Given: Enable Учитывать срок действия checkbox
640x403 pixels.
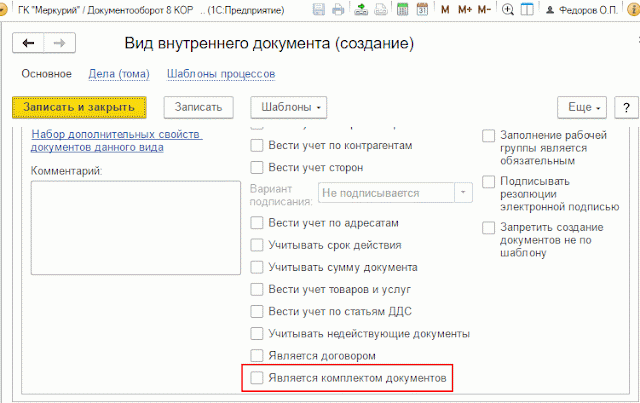Looking at the screenshot, I should point(256,245).
